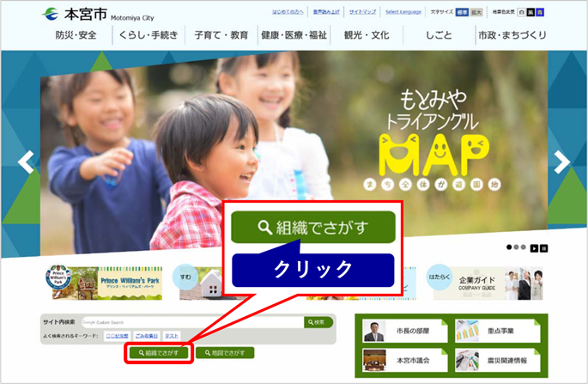Open the 市政・まちづくり menu
This screenshot has height=384, width=588.
point(512,35)
